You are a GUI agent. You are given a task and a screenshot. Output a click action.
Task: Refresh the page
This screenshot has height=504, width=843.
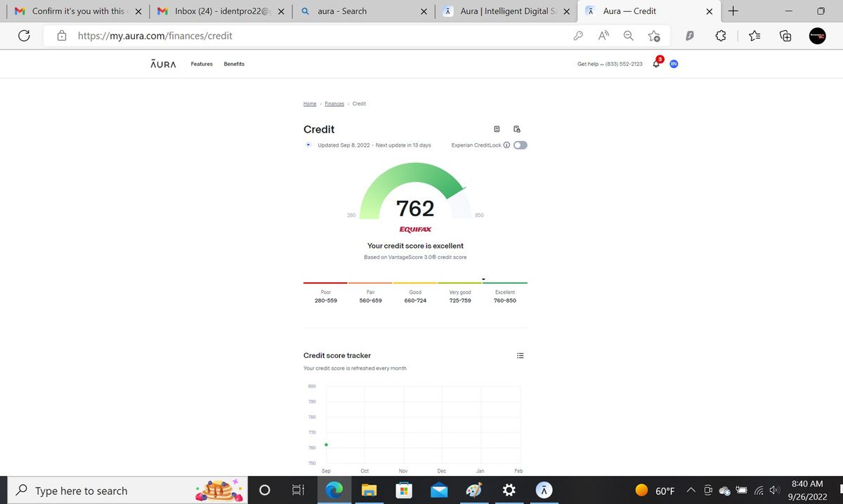(x=24, y=36)
